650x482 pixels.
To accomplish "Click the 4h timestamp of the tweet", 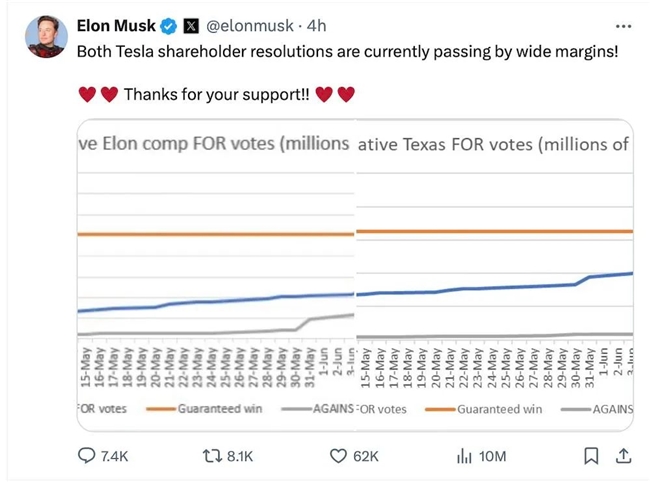I will click(x=316, y=25).
